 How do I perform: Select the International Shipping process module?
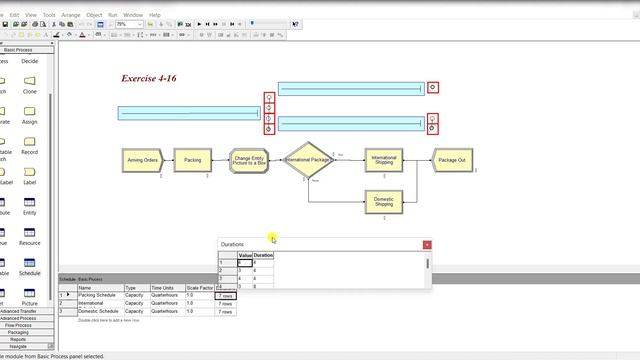coord(384,160)
